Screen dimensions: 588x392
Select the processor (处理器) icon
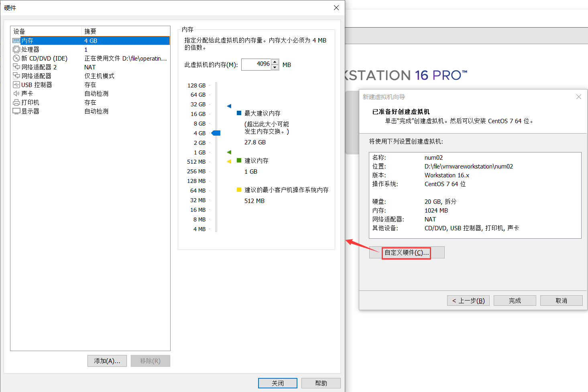(x=16, y=49)
